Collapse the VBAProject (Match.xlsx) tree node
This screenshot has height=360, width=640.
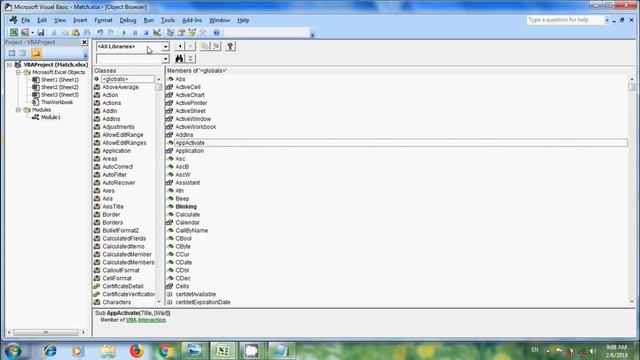[x=9, y=65]
